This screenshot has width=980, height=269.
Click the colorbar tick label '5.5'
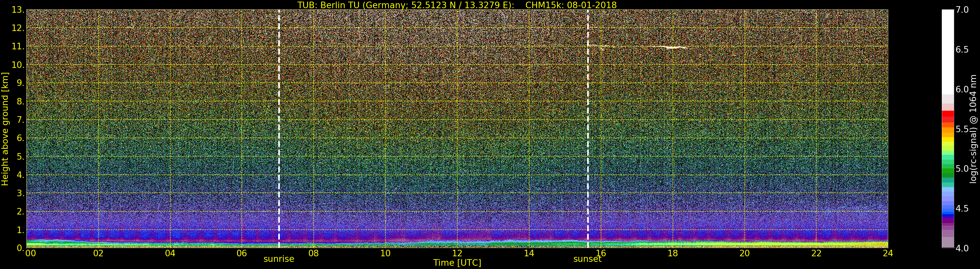point(962,129)
